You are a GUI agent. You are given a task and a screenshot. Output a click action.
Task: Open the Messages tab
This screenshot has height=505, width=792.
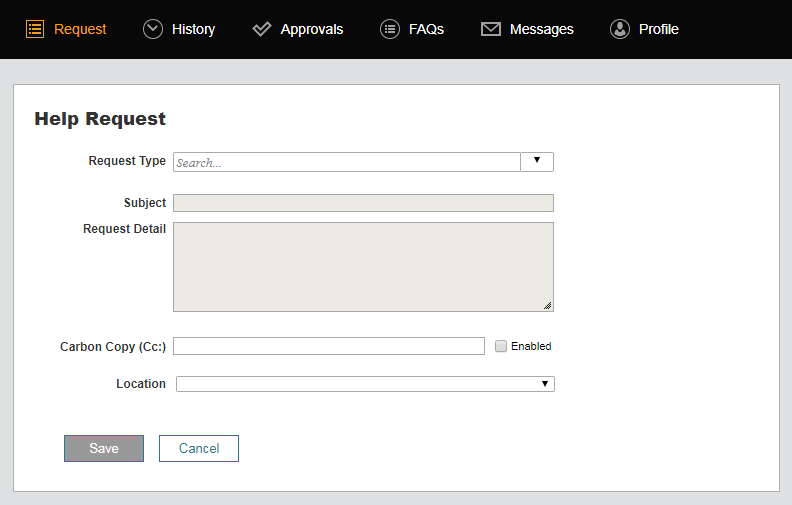point(541,29)
